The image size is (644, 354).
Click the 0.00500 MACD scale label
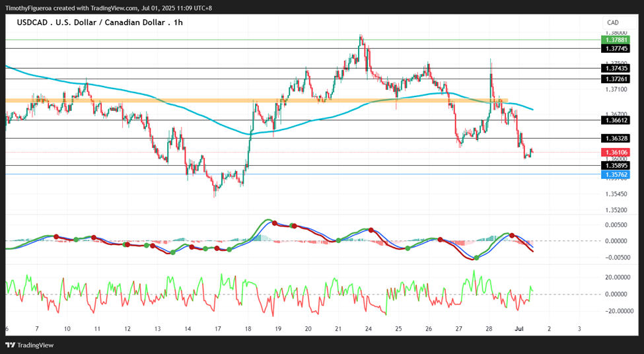click(615, 225)
